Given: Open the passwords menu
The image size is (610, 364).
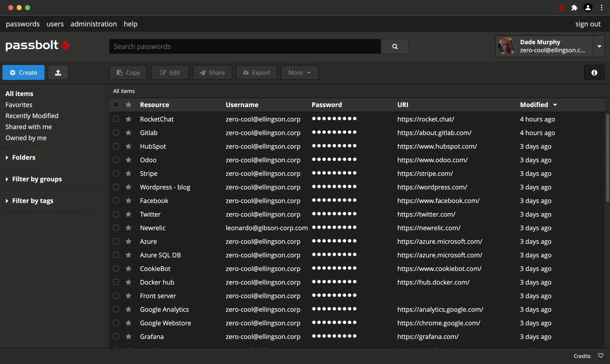Looking at the screenshot, I should tap(23, 24).
